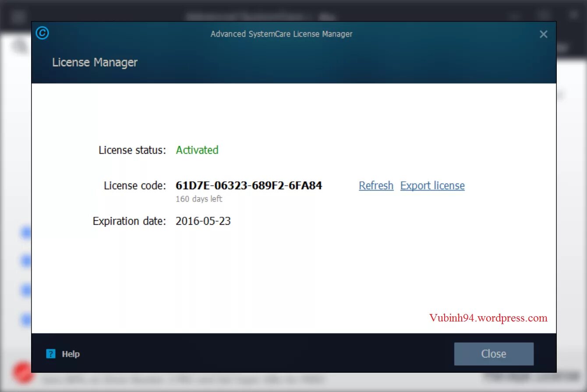Click the Close button
This screenshot has width=587, height=392.
click(x=494, y=354)
